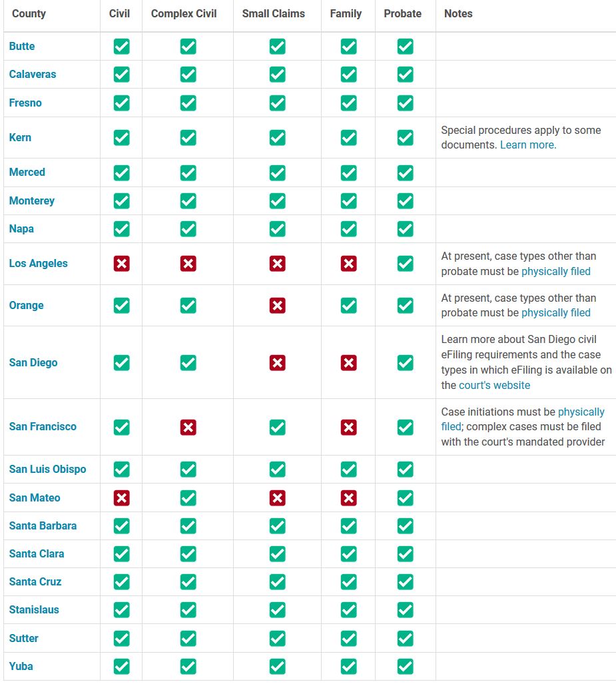The image size is (616, 684).
Task: Click San Mateo's Civil red X icon
Action: click(121, 498)
